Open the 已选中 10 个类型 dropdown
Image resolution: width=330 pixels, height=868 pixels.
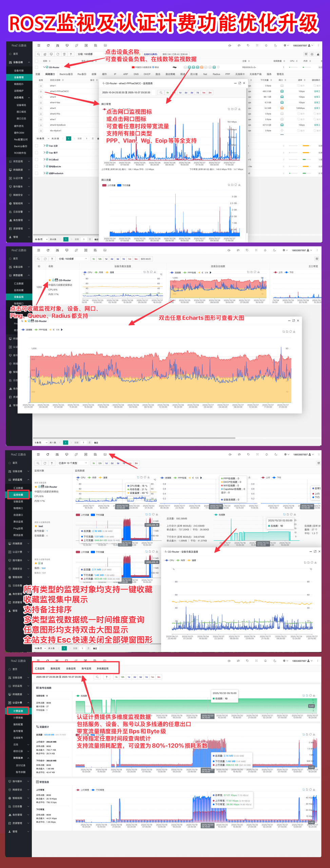pyautogui.click(x=73, y=463)
